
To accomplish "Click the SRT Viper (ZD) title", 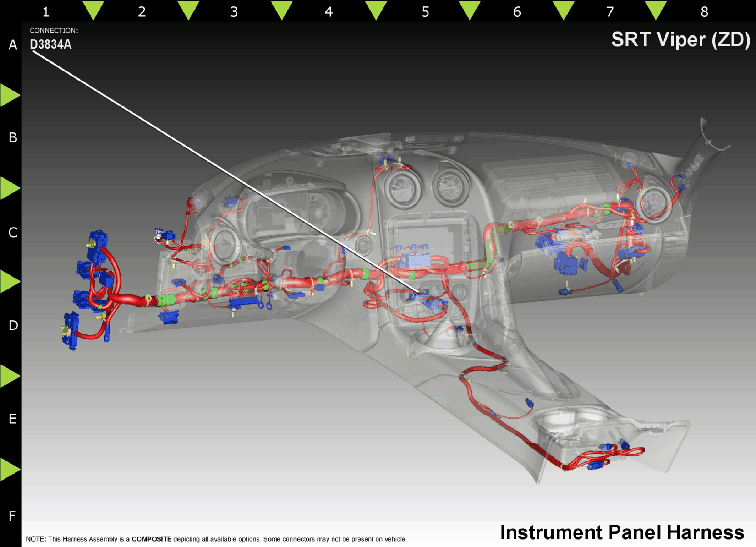I will [680, 39].
